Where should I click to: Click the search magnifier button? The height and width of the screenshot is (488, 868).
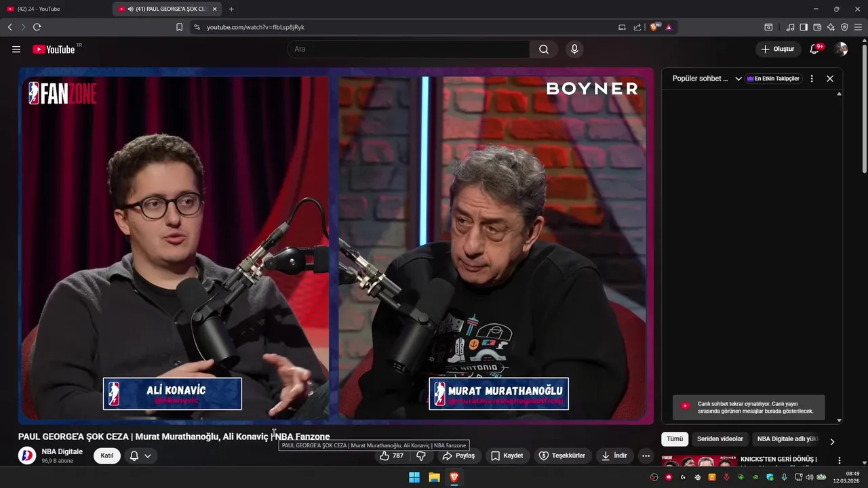click(544, 49)
